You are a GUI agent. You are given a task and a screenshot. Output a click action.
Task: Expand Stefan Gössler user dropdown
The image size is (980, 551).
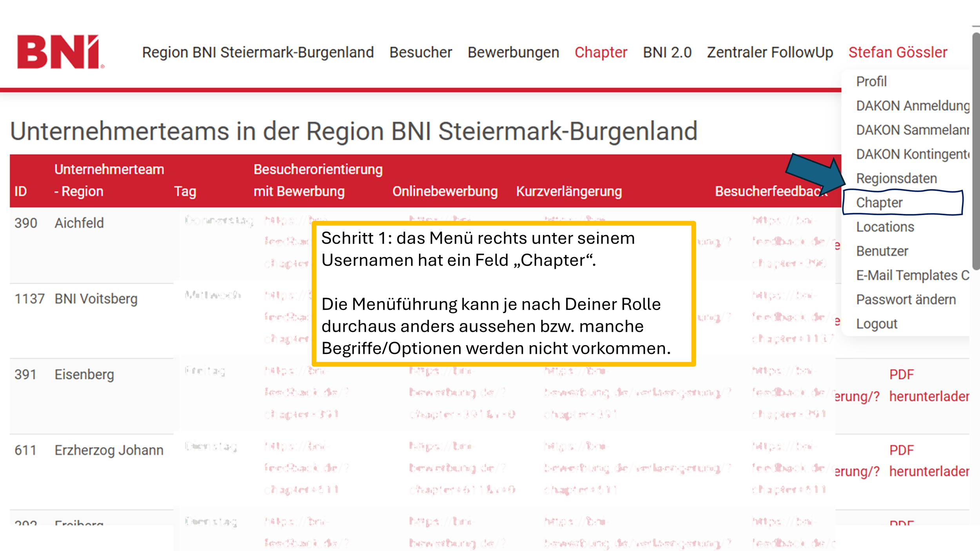coord(897,52)
